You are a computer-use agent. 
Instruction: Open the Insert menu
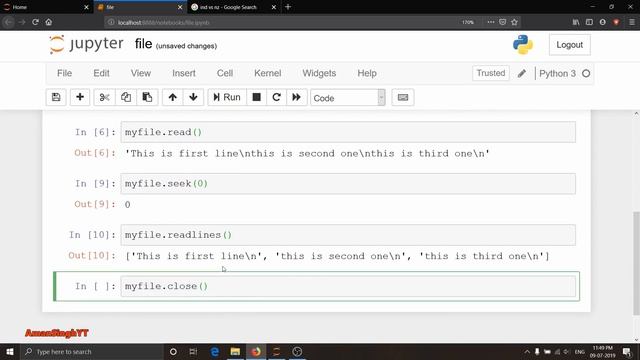[184, 73]
